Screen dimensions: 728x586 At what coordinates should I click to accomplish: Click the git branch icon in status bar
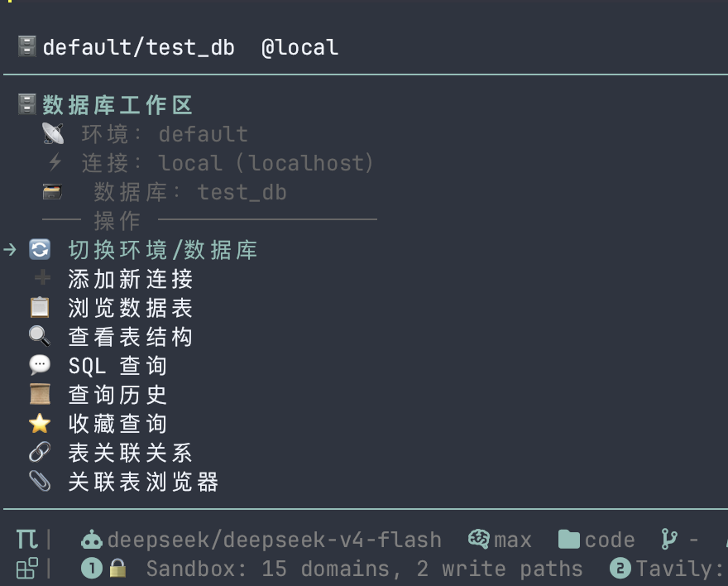click(x=669, y=539)
